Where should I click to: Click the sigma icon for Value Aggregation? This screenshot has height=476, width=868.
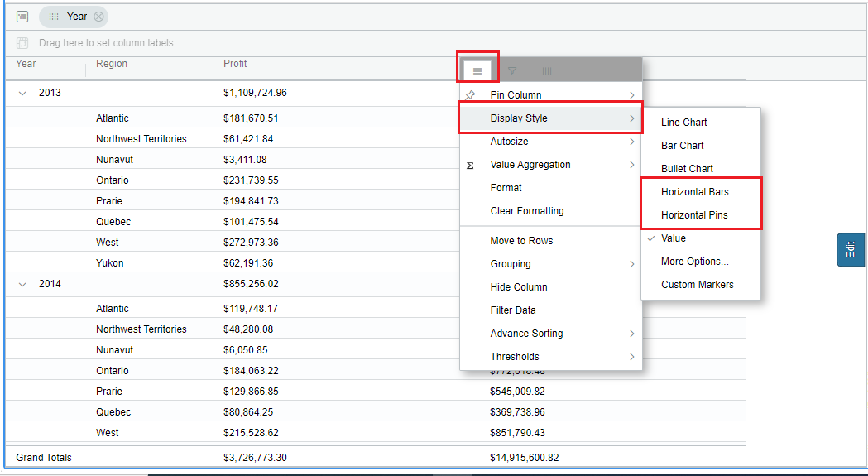pos(470,165)
